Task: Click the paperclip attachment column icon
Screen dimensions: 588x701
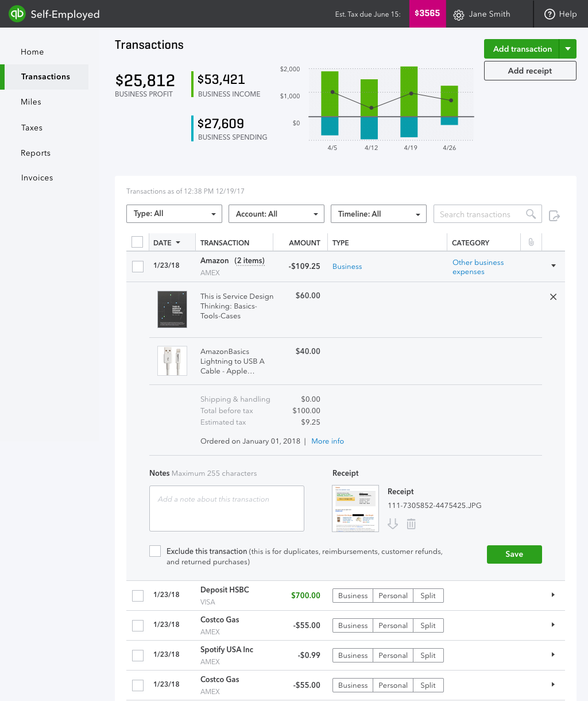Action: point(531,242)
